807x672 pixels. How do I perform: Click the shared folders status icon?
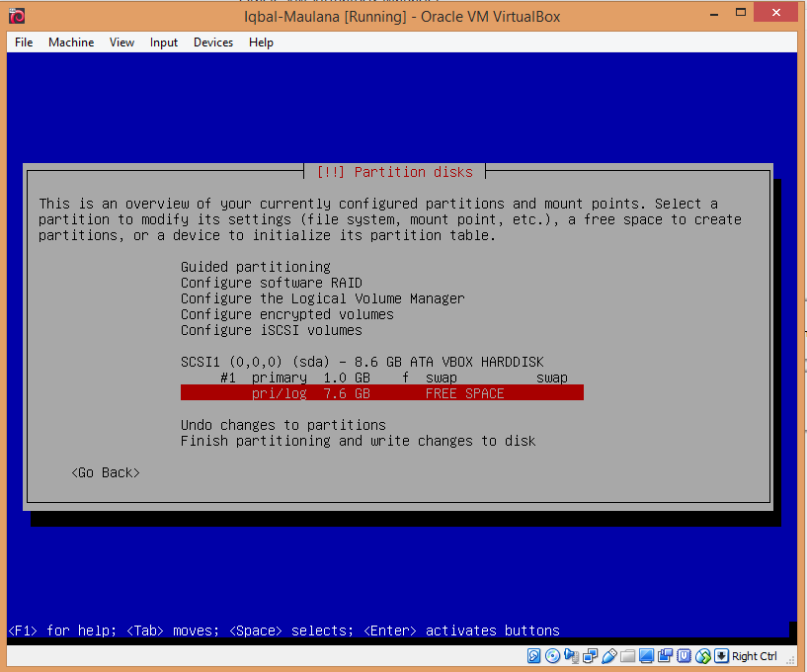point(628,656)
